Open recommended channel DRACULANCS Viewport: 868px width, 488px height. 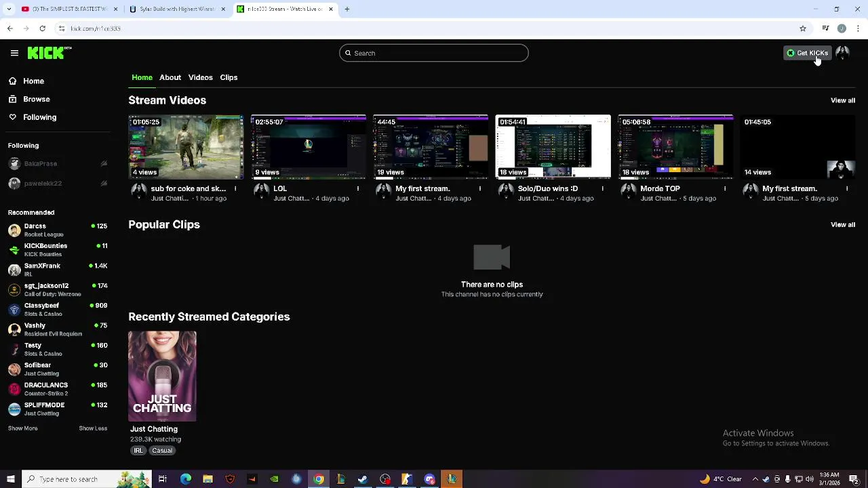[x=57, y=389]
